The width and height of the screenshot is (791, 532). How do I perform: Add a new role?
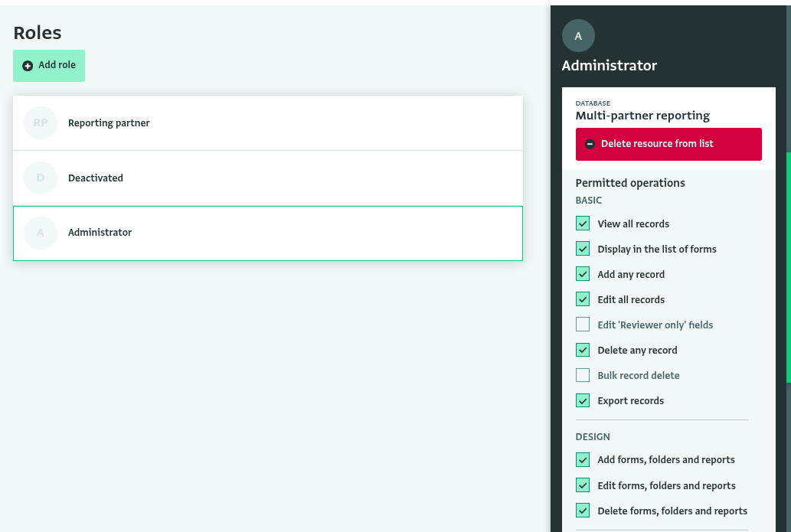point(49,66)
